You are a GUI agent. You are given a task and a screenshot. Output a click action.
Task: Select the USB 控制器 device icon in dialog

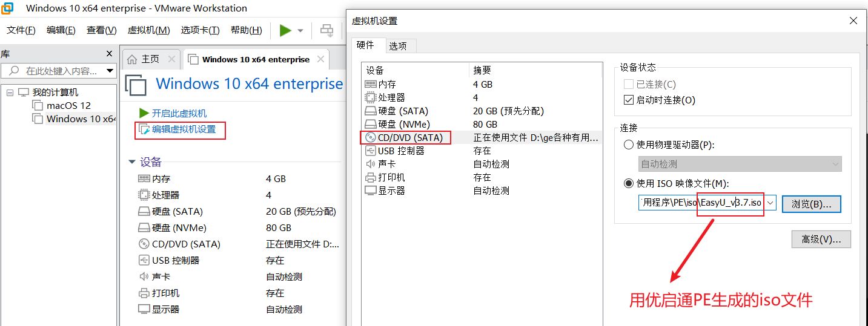click(370, 151)
